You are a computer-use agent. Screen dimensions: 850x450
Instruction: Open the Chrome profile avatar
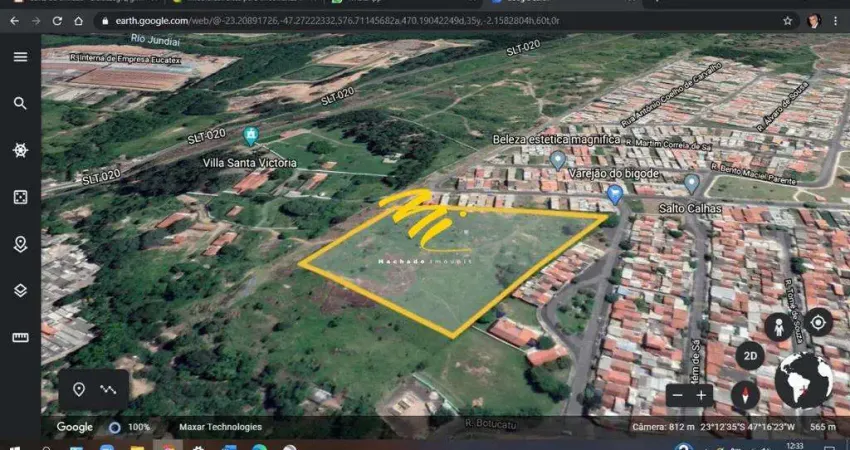point(814,21)
